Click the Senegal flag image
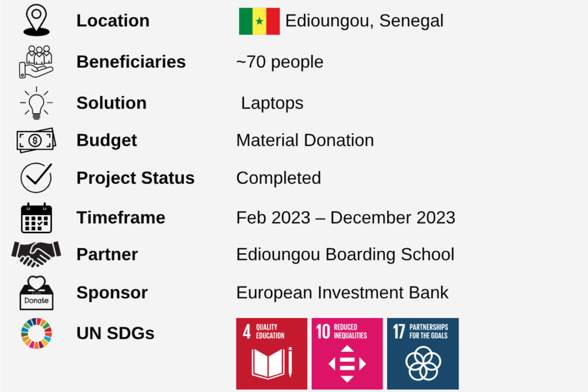The height and width of the screenshot is (392, 588). click(259, 21)
